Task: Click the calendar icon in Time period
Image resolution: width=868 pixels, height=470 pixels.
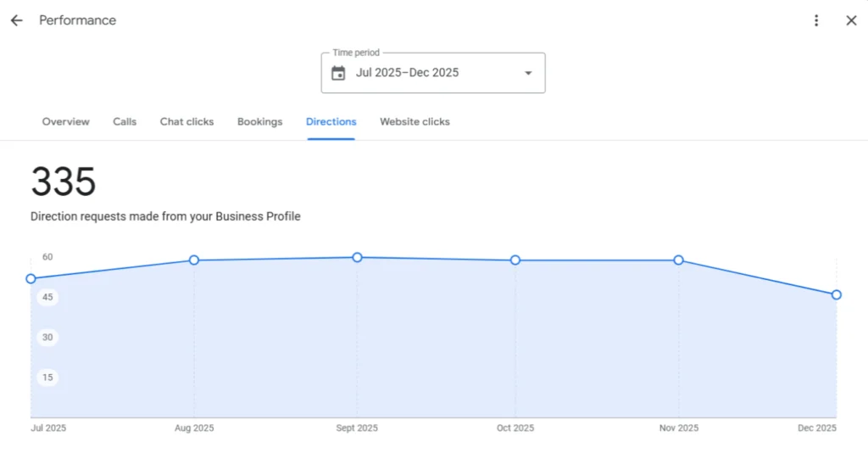Action: tap(338, 73)
